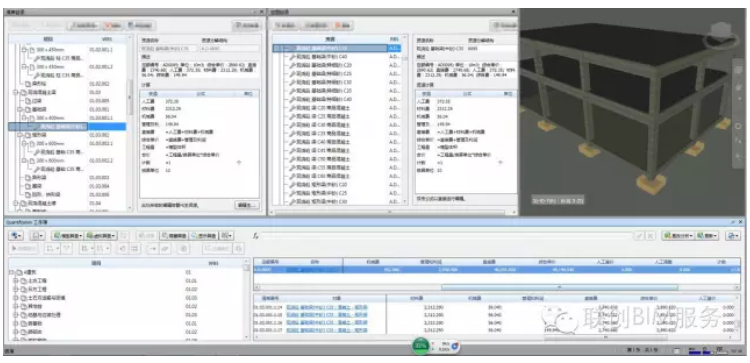Click the steering wheel icon on 3D navigation bar
Image resolution: width=750 pixels, height=363 pixels.
tap(739, 70)
